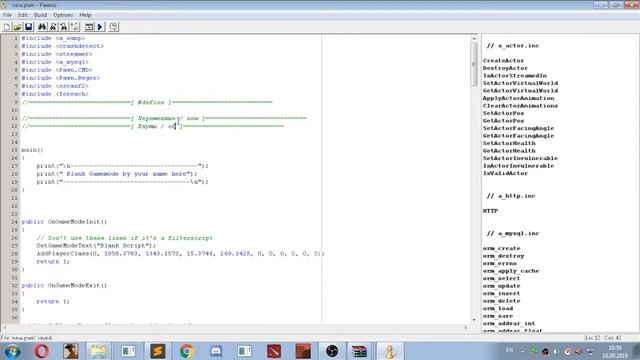Viewport: 640px width, 360px height.
Task: Open the Windows Start menu
Action: (x=12, y=351)
